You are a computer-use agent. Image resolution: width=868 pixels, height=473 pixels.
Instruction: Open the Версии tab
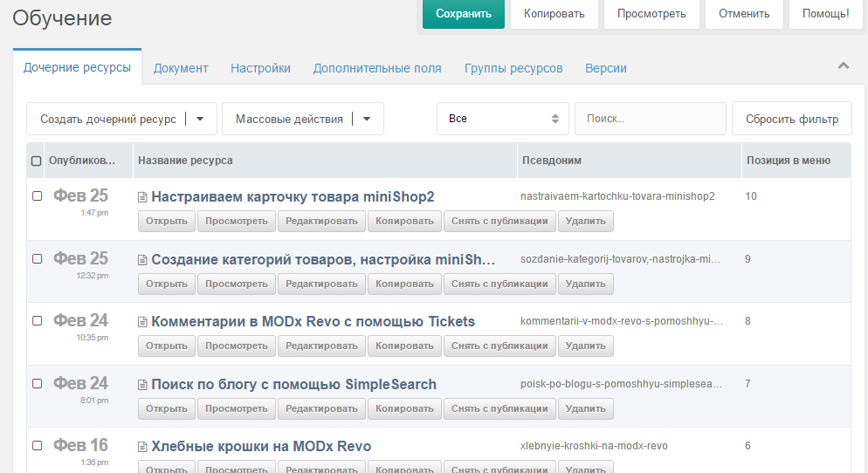pyautogui.click(x=606, y=68)
